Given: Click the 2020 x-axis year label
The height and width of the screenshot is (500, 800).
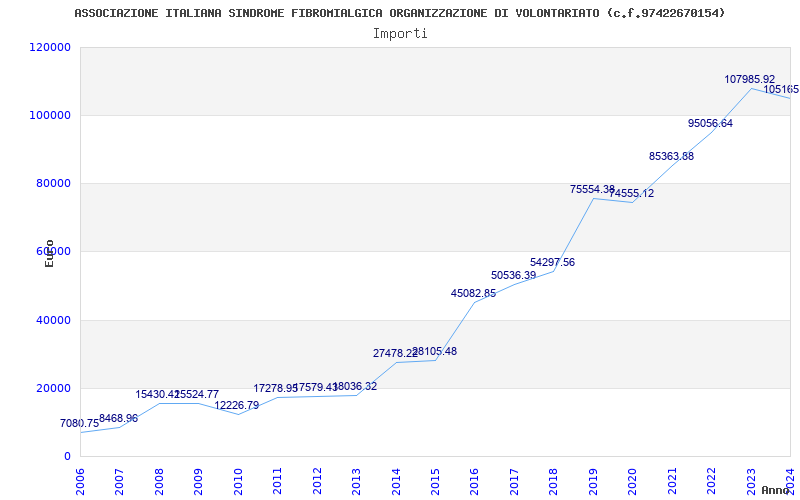Looking at the screenshot, I should click(633, 482).
